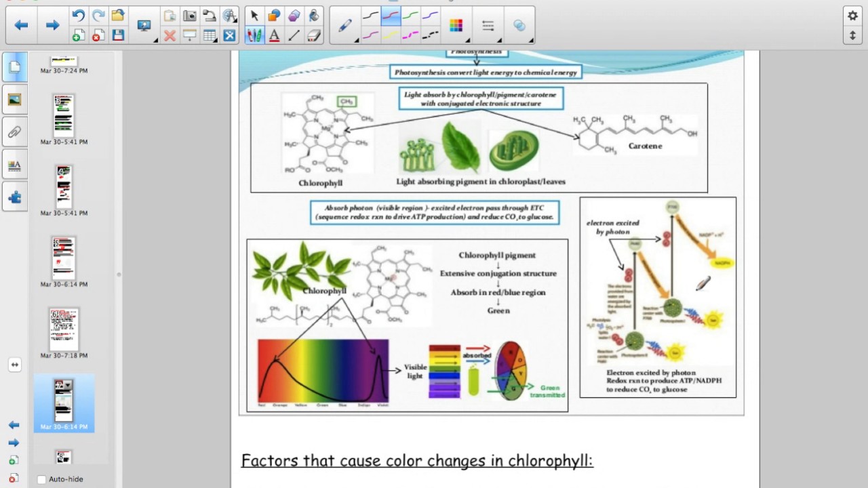This screenshot has height=488, width=868.
Task: Add a new page from the toolbar
Action: [x=78, y=35]
